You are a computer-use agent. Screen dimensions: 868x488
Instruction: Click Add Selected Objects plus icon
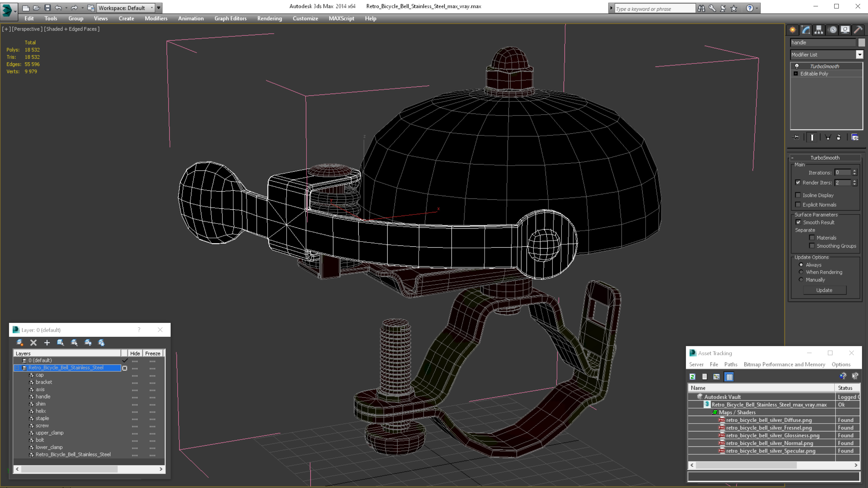coord(47,343)
